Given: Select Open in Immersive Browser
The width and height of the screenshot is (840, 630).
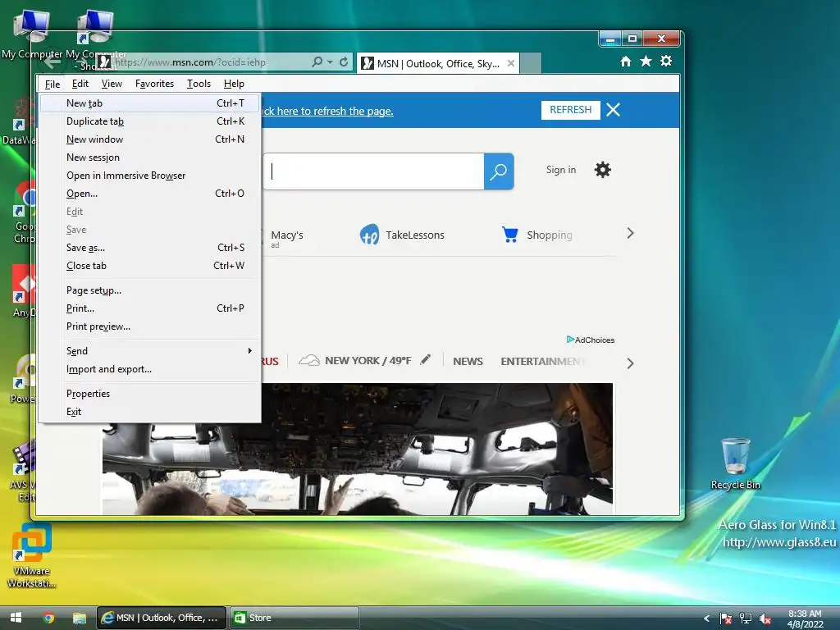Looking at the screenshot, I should (x=150, y=176).
